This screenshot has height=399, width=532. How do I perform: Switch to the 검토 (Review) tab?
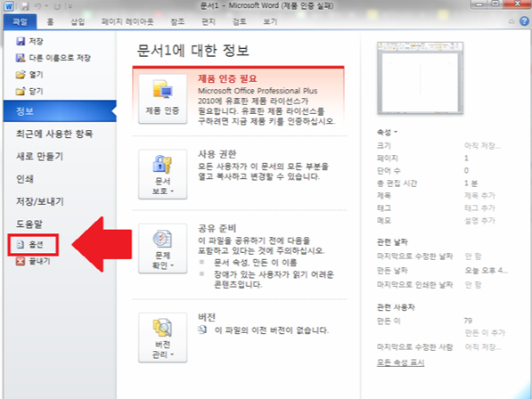(x=239, y=22)
